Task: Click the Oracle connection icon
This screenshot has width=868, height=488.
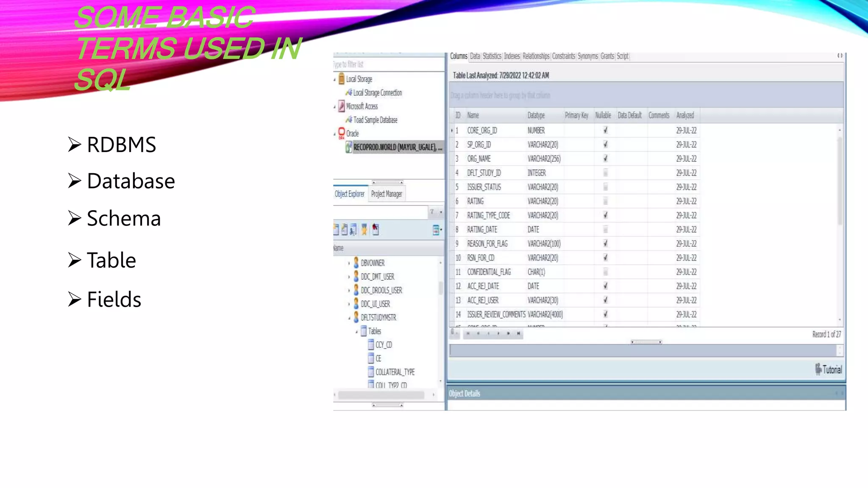Action: coord(342,133)
